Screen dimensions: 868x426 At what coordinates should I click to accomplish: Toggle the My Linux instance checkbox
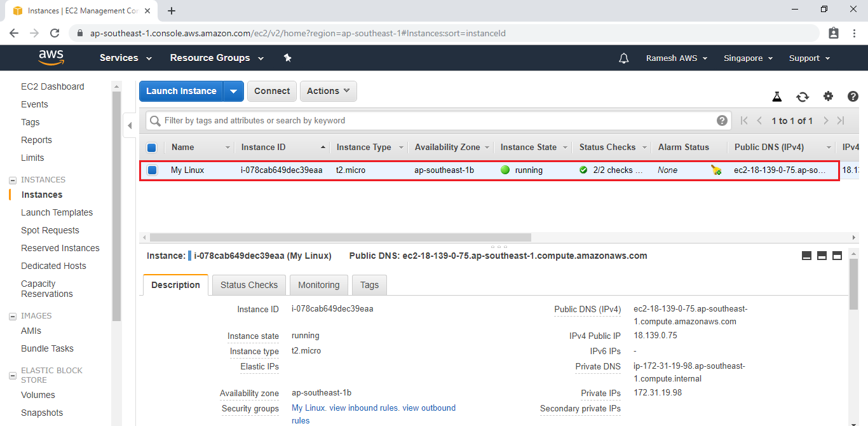[152, 170]
